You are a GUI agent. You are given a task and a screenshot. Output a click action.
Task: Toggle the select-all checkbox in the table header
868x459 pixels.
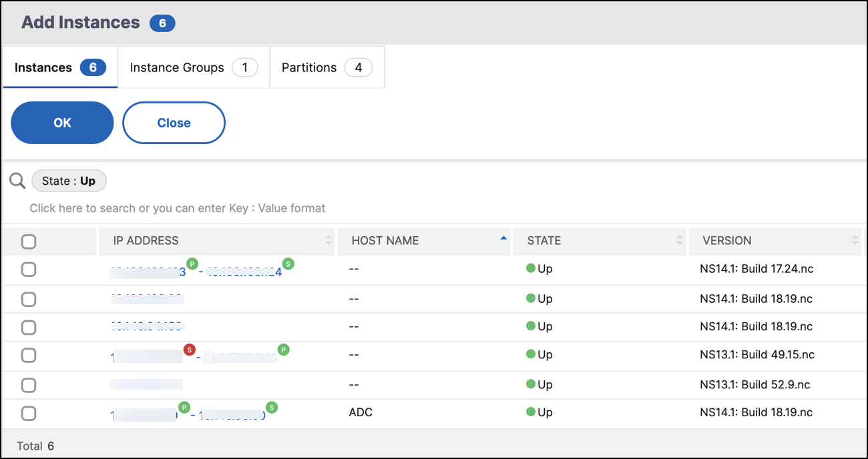[x=29, y=242]
